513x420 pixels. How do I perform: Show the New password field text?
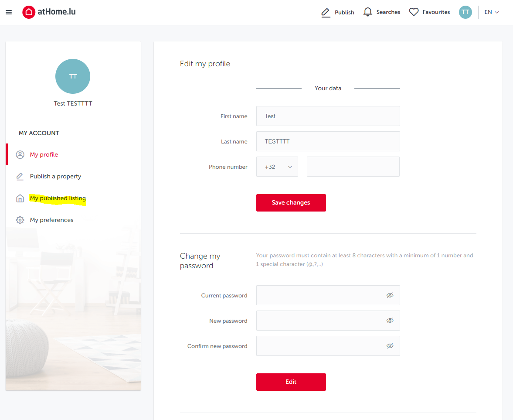pyautogui.click(x=390, y=321)
